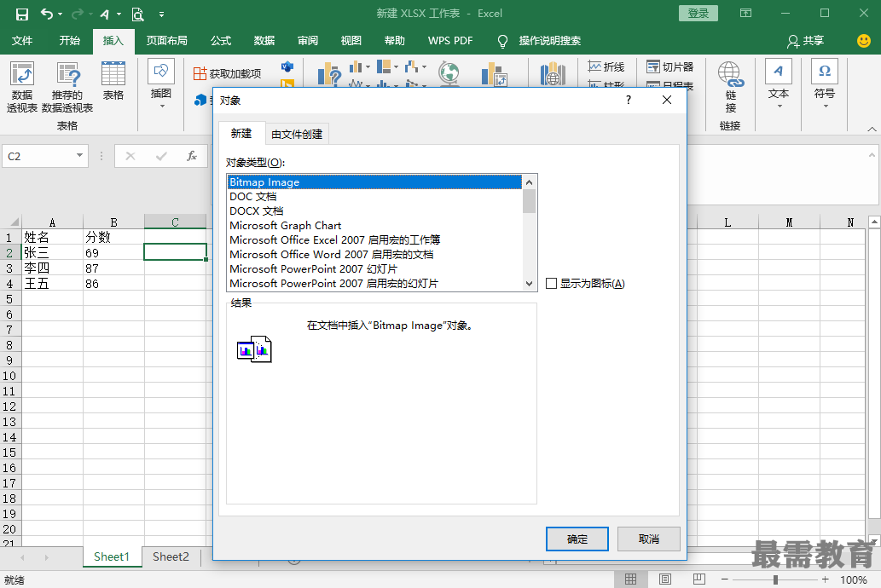Switch to the 公式 (Formulas) ribbon tab
Viewport: 881px width, 588px height.
tap(221, 41)
